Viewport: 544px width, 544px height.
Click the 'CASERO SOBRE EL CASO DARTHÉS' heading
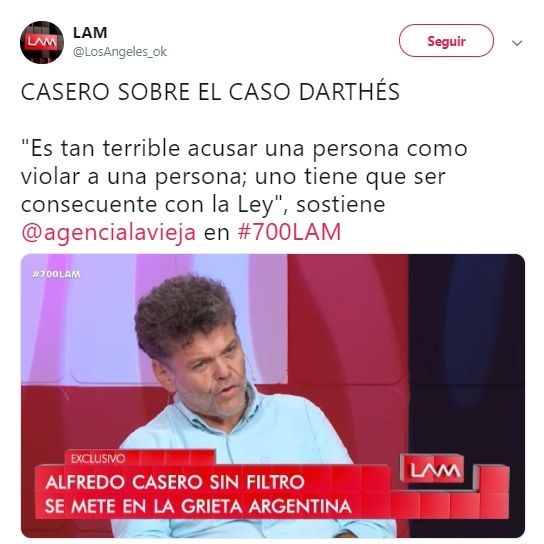210,92
